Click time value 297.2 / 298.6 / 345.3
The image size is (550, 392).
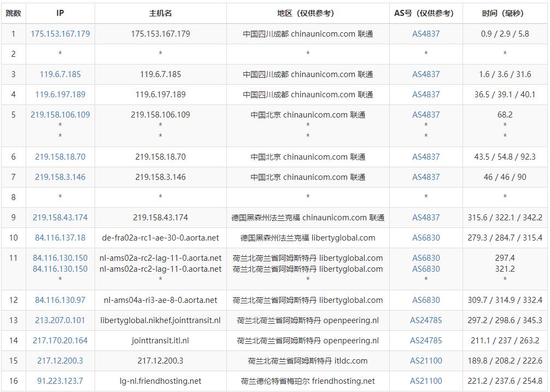click(x=505, y=320)
